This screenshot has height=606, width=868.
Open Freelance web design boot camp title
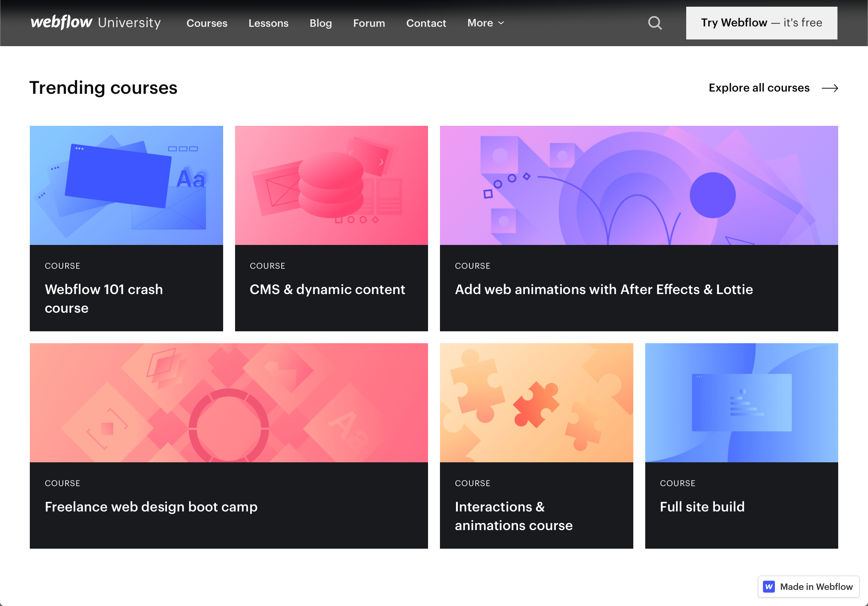tap(151, 507)
